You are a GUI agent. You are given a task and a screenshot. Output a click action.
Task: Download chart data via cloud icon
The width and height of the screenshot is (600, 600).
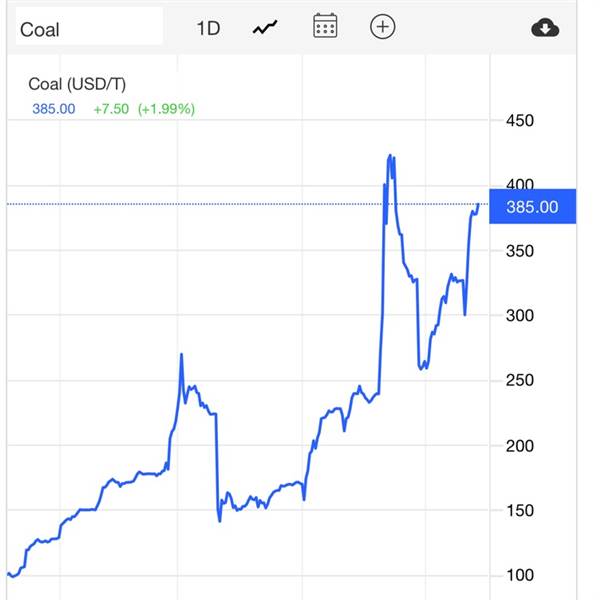(545, 28)
